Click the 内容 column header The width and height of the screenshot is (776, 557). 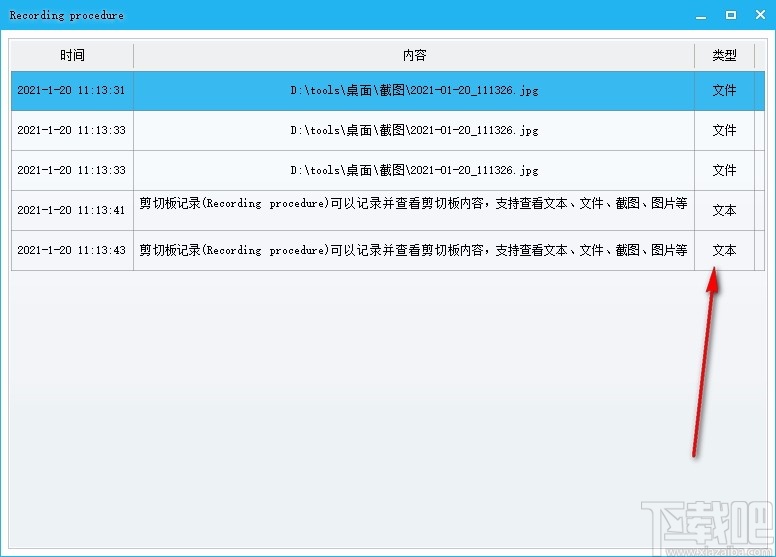pyautogui.click(x=414, y=55)
